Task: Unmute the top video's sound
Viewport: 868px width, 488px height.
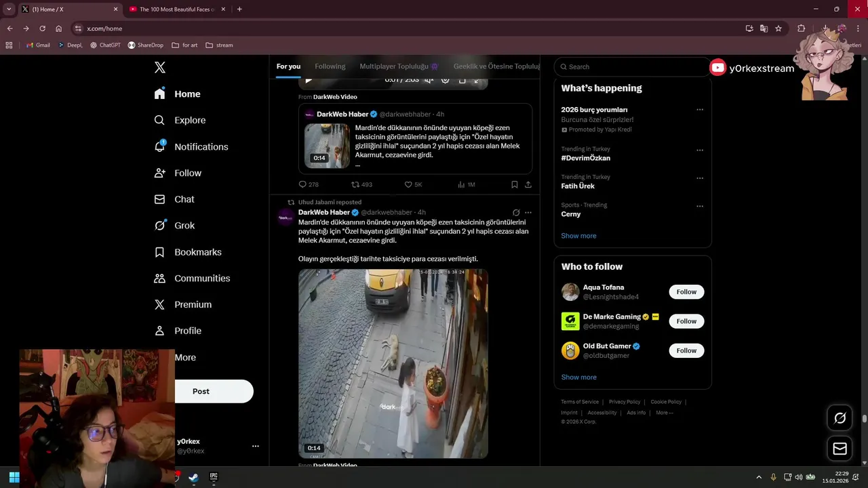Action: click(429, 80)
